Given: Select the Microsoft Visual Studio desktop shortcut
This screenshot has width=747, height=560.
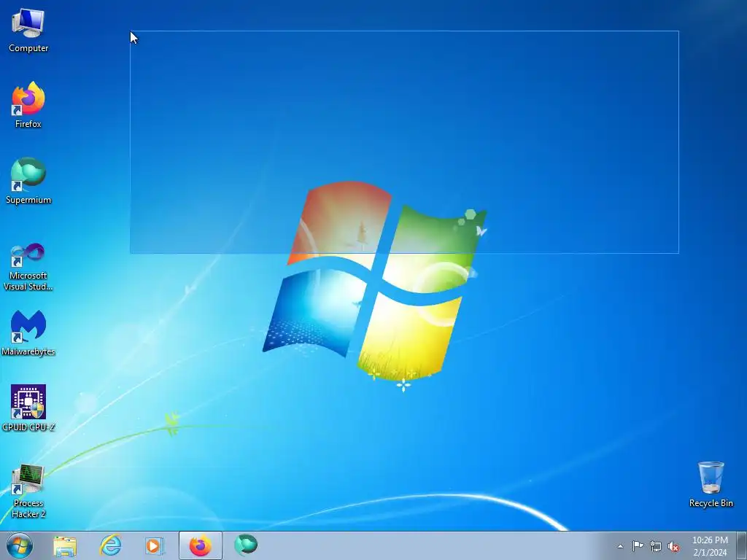Looking at the screenshot, I should [x=28, y=267].
